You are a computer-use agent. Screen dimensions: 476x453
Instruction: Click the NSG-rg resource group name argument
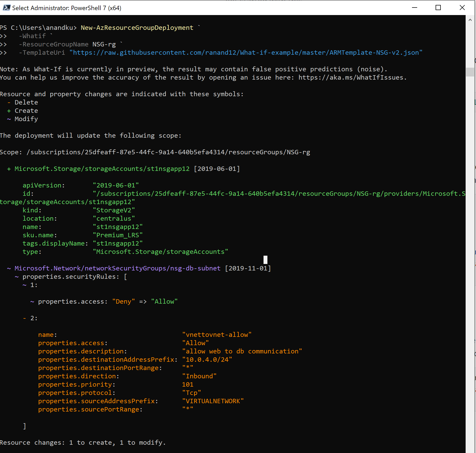click(x=104, y=44)
